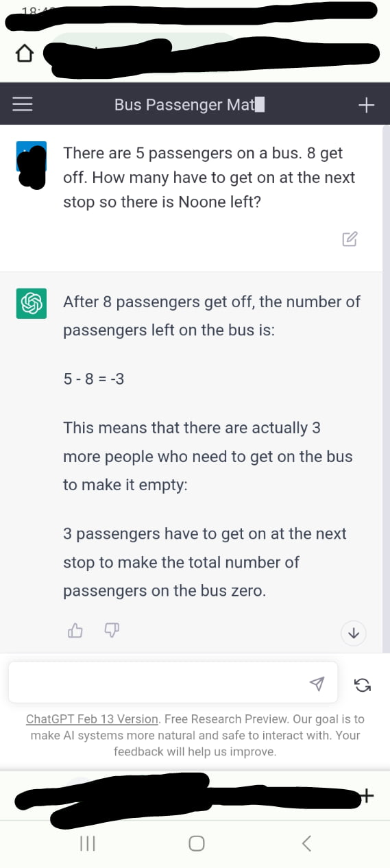Go back with Android back arrow
Viewport: 390px width, 868px height.
click(306, 843)
